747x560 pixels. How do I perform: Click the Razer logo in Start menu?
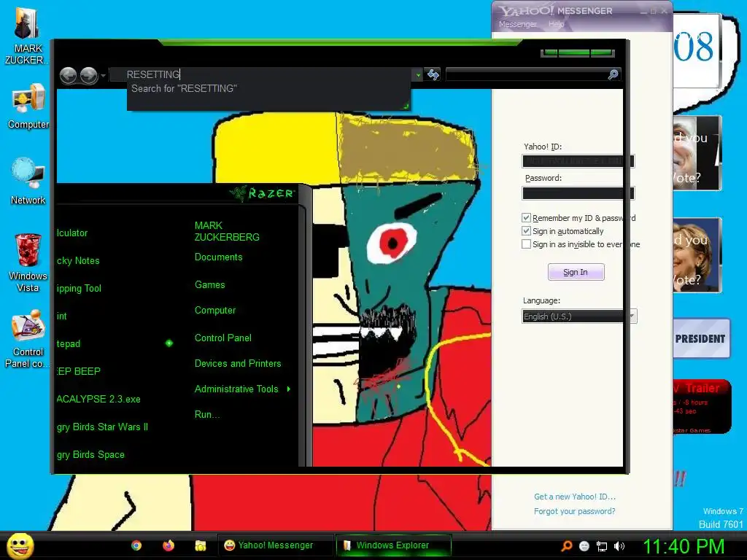pos(263,192)
